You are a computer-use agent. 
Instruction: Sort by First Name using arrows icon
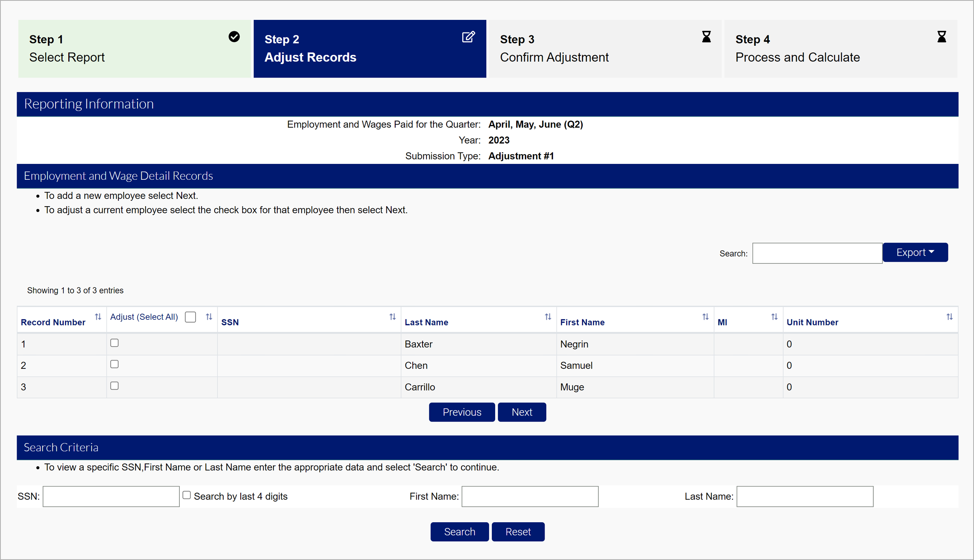click(705, 317)
